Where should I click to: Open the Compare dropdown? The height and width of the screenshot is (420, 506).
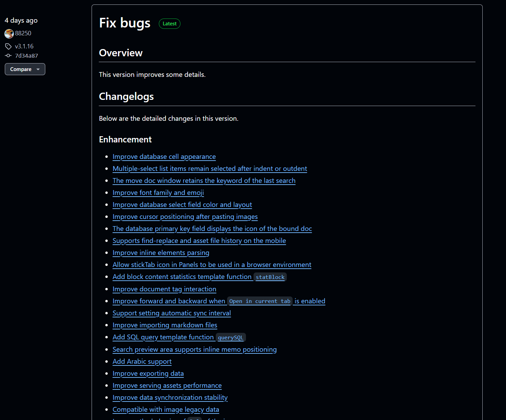click(x=25, y=69)
